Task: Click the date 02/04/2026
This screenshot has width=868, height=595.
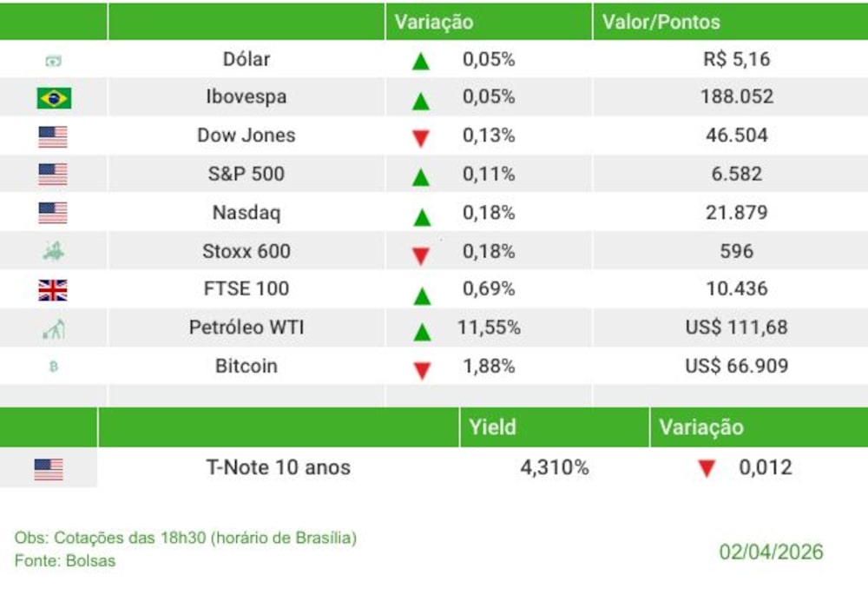Action: point(771,552)
